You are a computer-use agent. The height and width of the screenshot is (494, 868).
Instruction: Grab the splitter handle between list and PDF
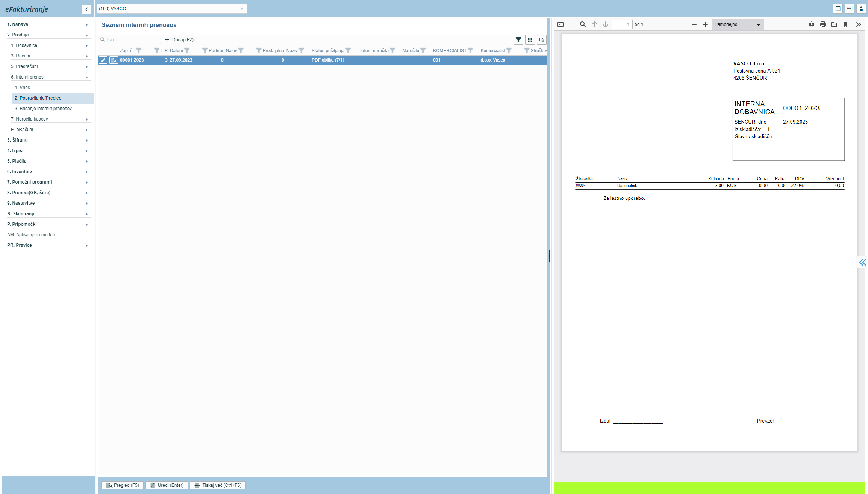548,256
